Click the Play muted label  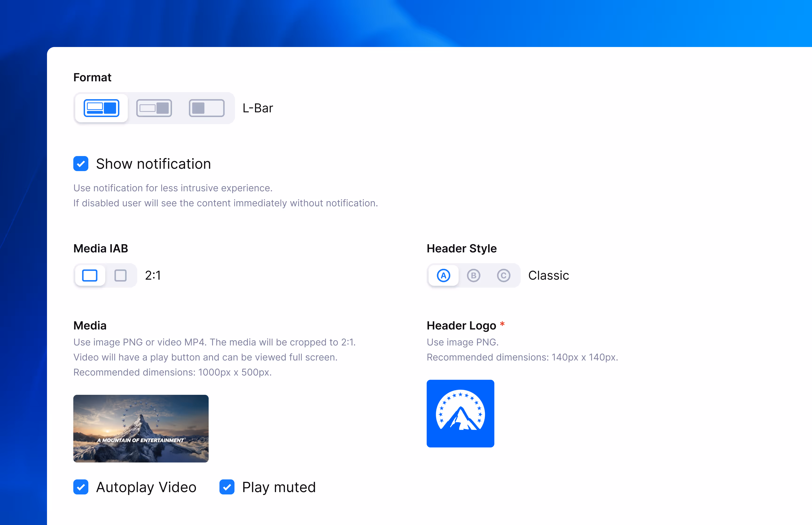[279, 487]
